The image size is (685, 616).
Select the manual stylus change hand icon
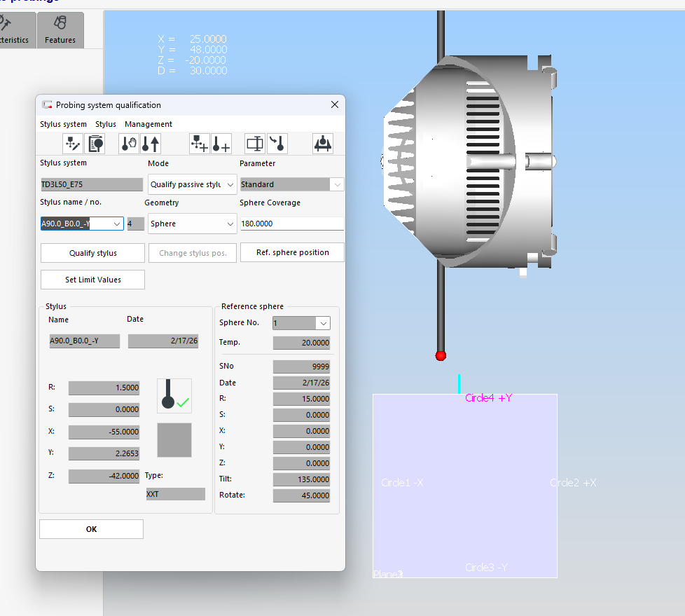pyautogui.click(x=129, y=144)
